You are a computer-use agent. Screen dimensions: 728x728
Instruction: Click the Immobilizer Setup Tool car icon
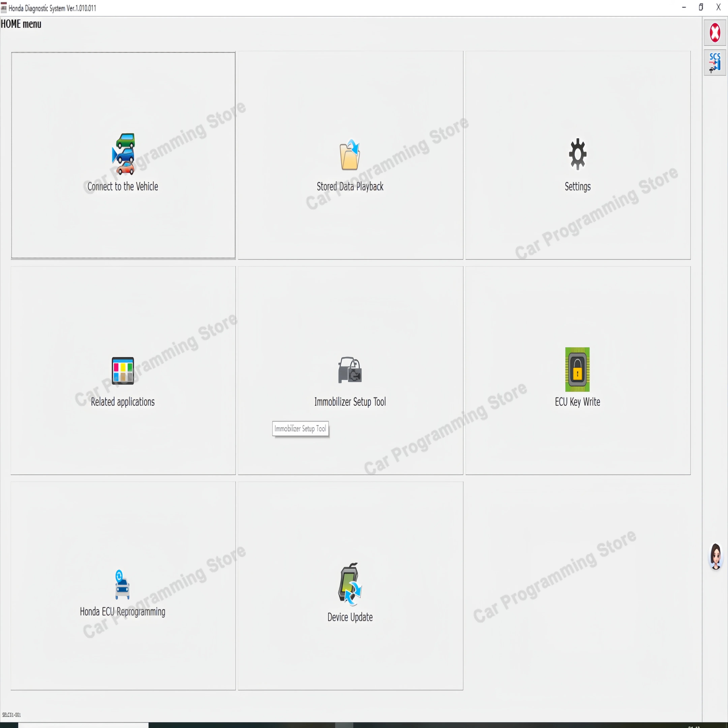click(350, 370)
